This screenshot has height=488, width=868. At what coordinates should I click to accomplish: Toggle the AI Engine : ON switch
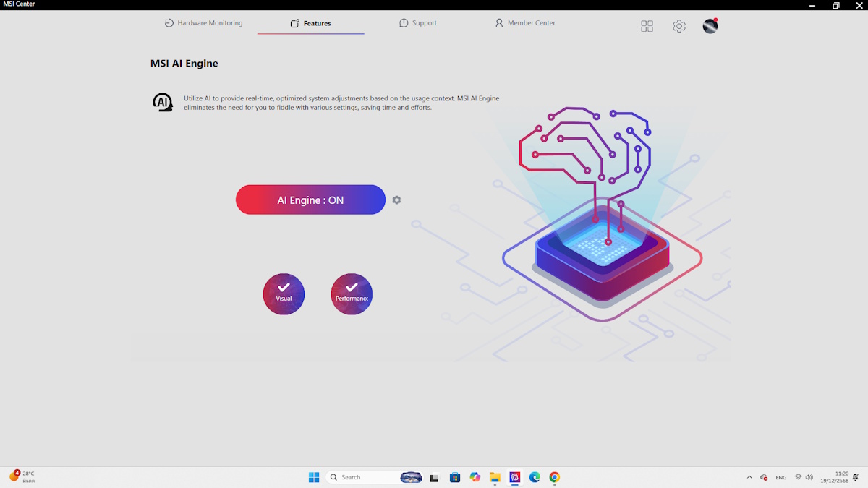click(x=310, y=200)
